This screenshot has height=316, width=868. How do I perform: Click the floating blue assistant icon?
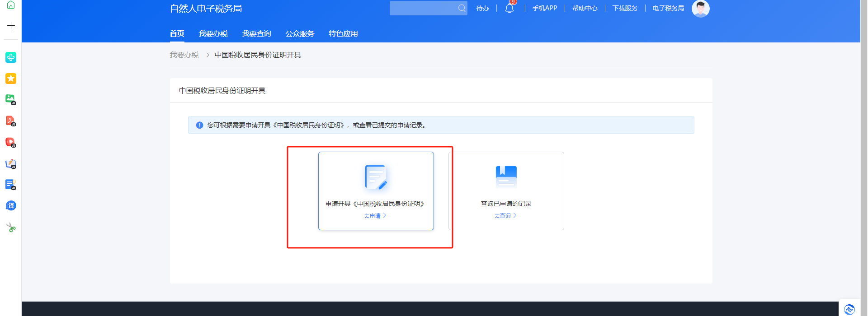point(849,309)
